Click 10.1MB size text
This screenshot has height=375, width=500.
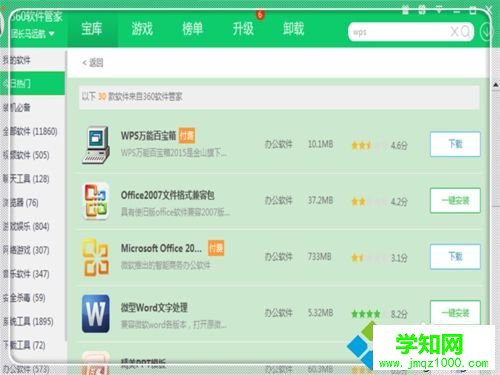(x=320, y=144)
